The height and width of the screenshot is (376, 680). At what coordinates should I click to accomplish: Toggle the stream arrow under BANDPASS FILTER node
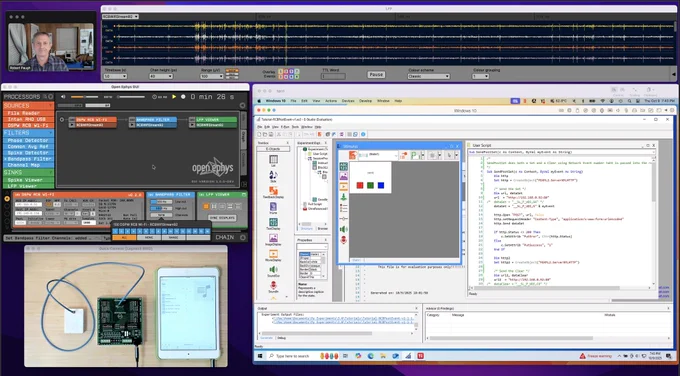(x=132, y=125)
